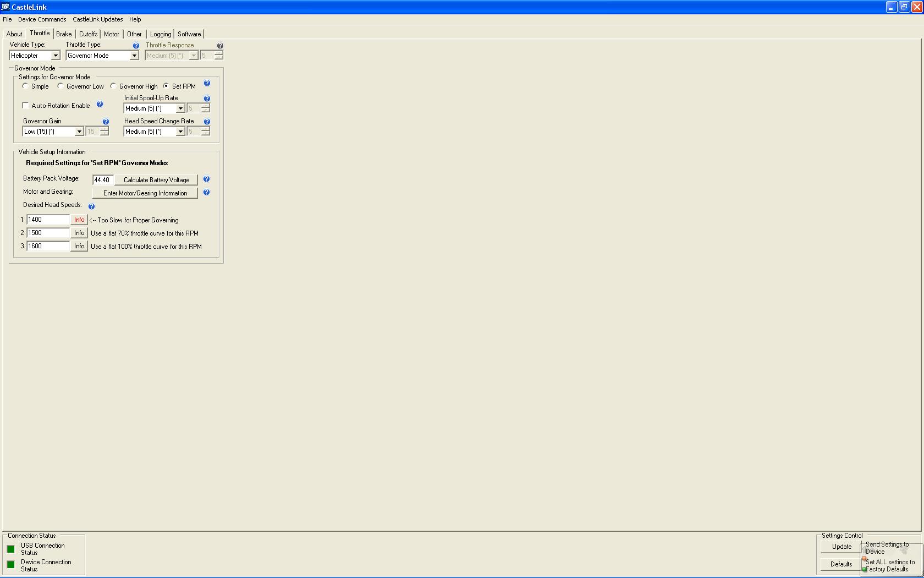This screenshot has width=924, height=578.
Task: Select the Throttle tab
Action: [x=40, y=33]
